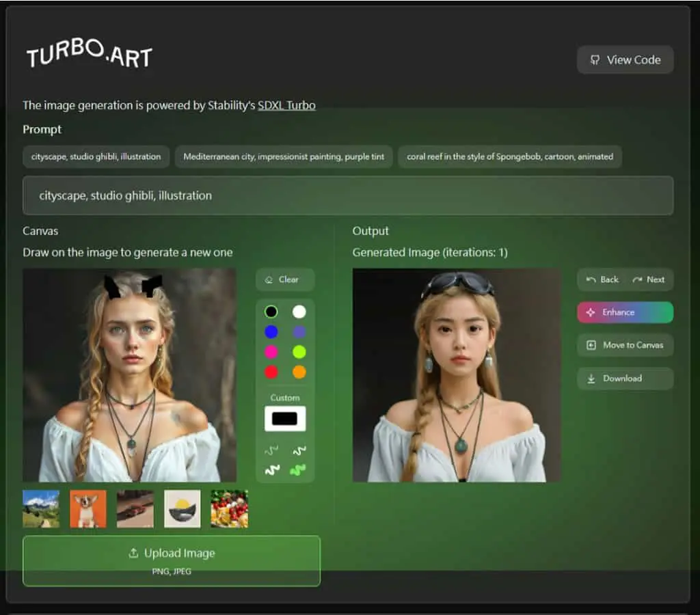Load the dog sample thumbnail
This screenshot has height=615, width=700.
[x=88, y=509]
